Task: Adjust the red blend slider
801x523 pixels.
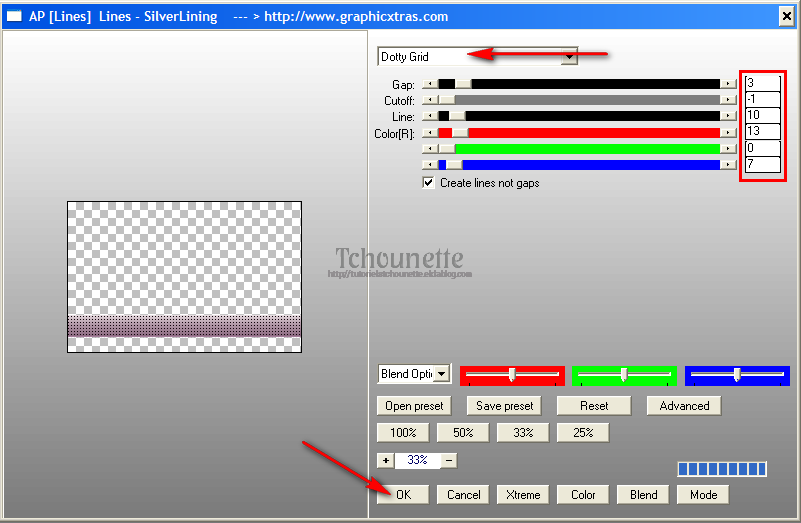Action: [x=512, y=375]
